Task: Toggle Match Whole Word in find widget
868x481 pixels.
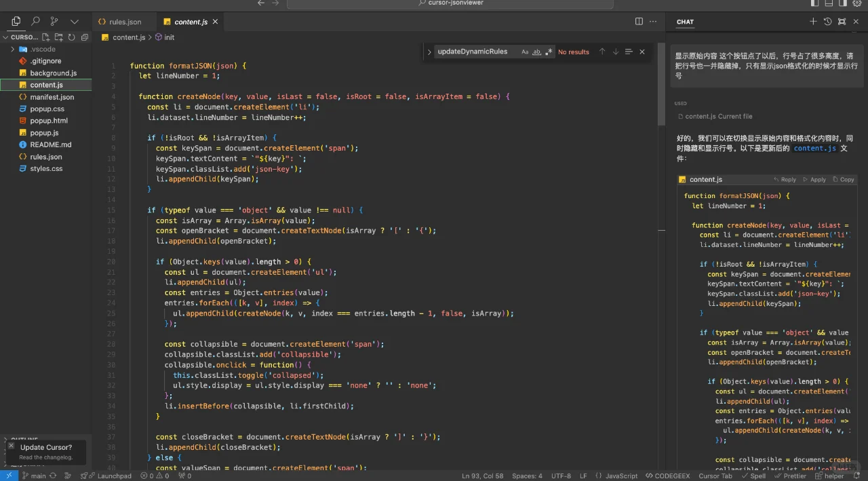Action: click(536, 52)
